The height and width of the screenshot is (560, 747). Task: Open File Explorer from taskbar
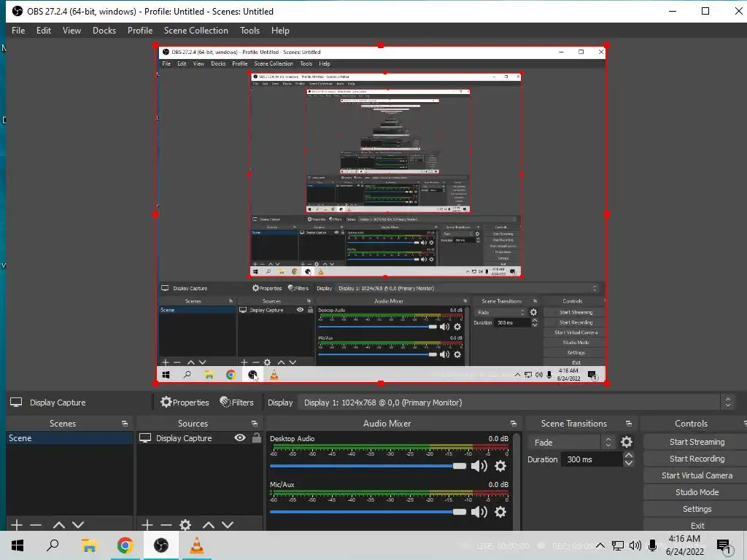[x=89, y=545]
